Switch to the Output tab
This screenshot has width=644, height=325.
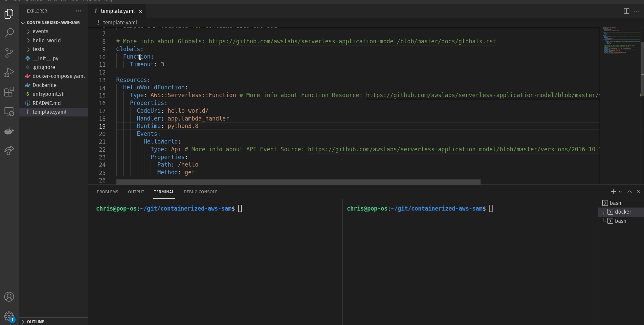tap(136, 192)
